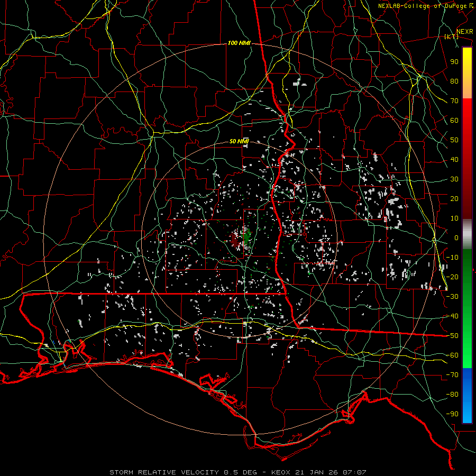Click the -30 value on the color scale

click(x=452, y=297)
